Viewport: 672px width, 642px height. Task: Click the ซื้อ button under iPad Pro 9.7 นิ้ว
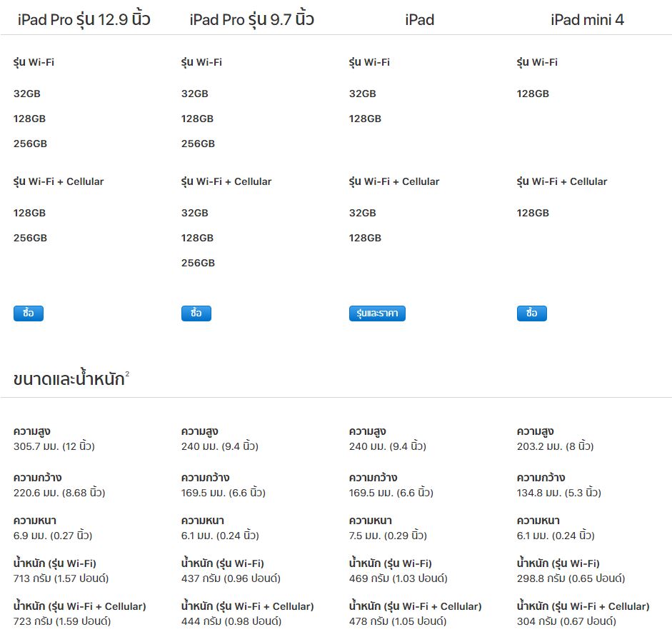click(196, 313)
